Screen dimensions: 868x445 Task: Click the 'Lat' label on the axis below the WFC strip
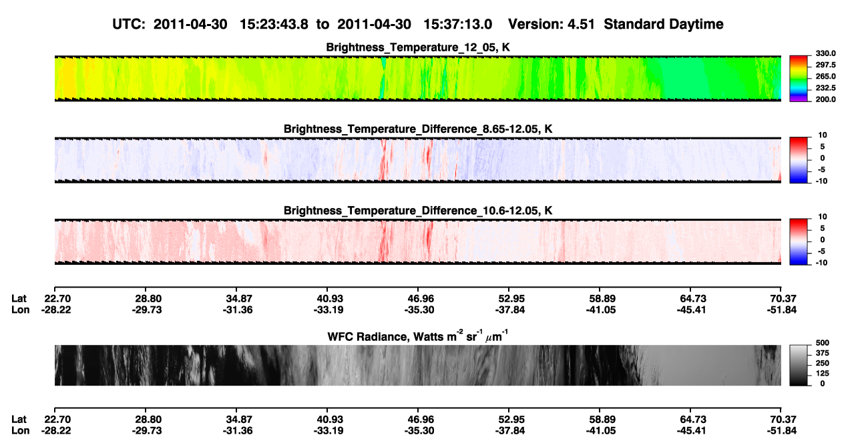click(19, 419)
